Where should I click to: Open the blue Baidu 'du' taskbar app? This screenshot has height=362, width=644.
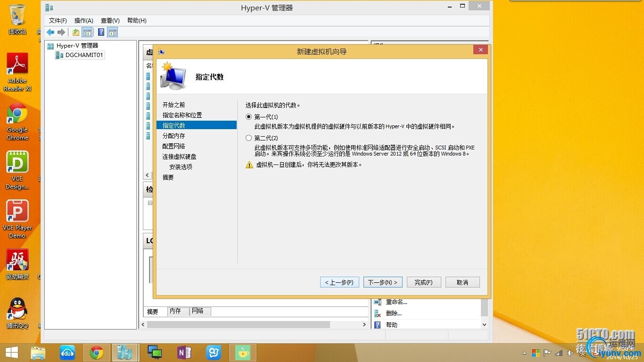[67, 353]
